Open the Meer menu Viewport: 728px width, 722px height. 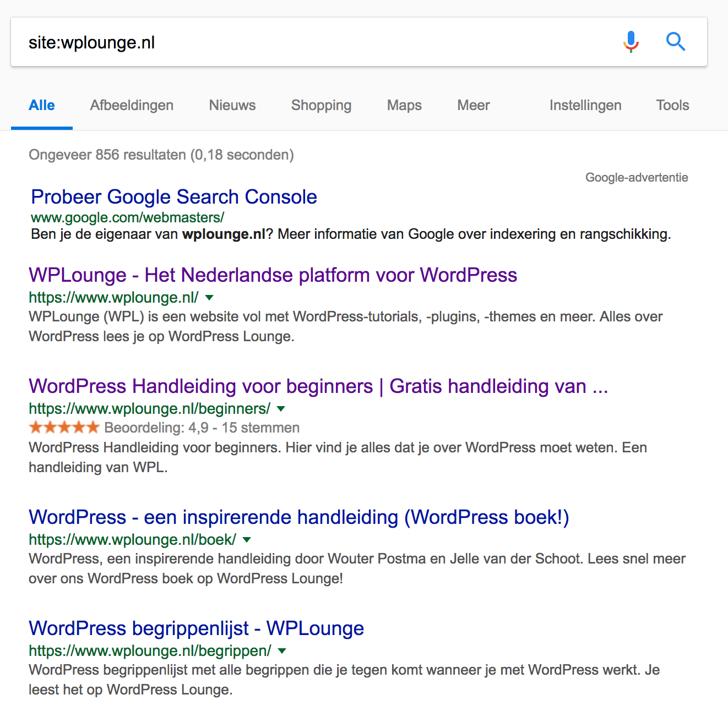(474, 105)
